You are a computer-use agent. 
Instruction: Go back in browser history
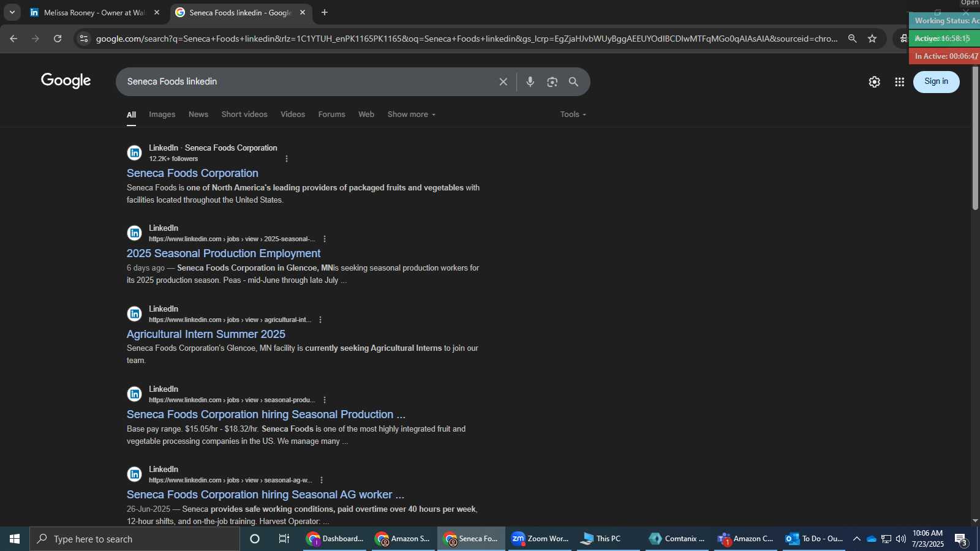[13, 39]
